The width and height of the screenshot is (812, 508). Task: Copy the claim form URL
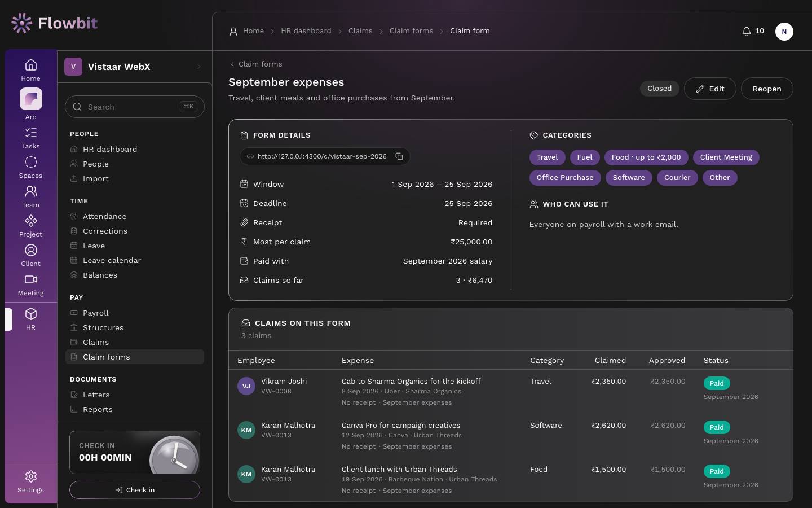[399, 156]
